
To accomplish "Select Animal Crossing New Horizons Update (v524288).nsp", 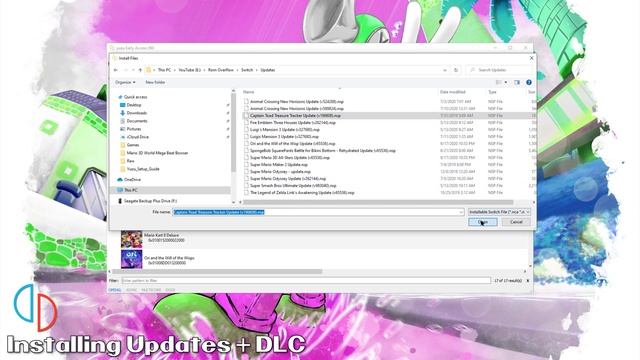I will [x=297, y=102].
